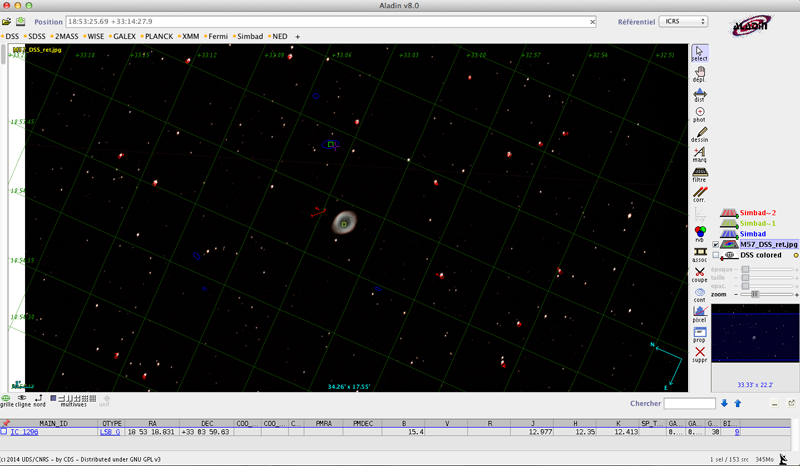Load the 2MASS survey bookmark
This screenshot has height=466, width=800.
66,36
